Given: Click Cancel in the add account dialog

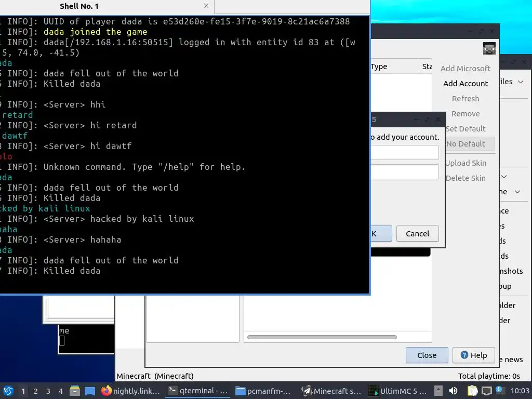Looking at the screenshot, I should pyautogui.click(x=417, y=234).
